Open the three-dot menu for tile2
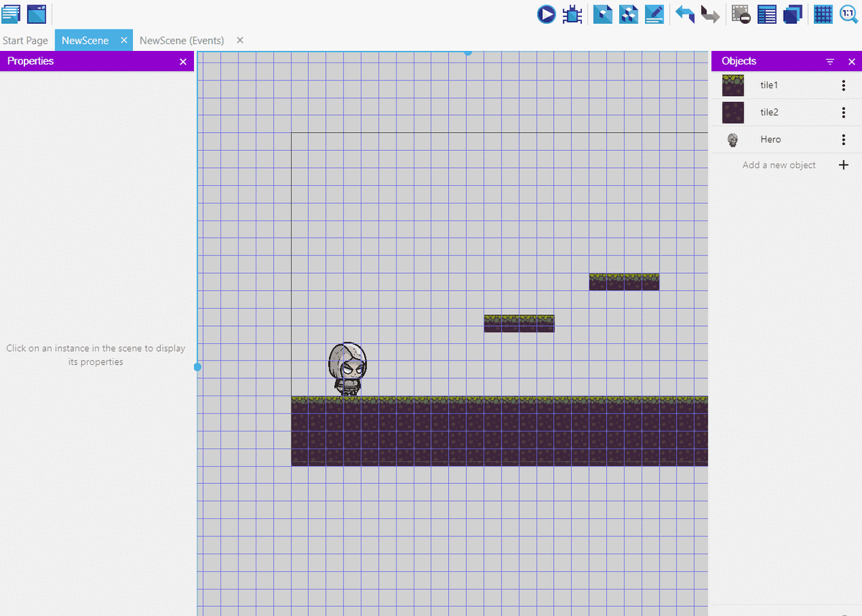This screenshot has width=862, height=616. [843, 113]
